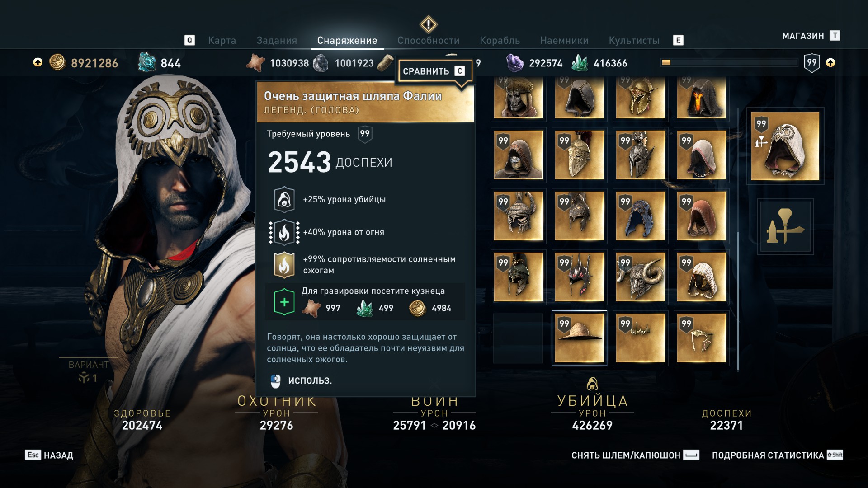Select the straw hat helmet item
Image resolution: width=868 pixels, height=488 pixels.
(579, 338)
